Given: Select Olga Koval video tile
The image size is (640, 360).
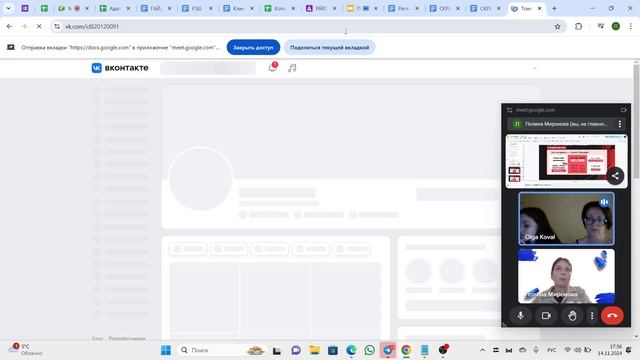Looking at the screenshot, I should click(x=566, y=219).
